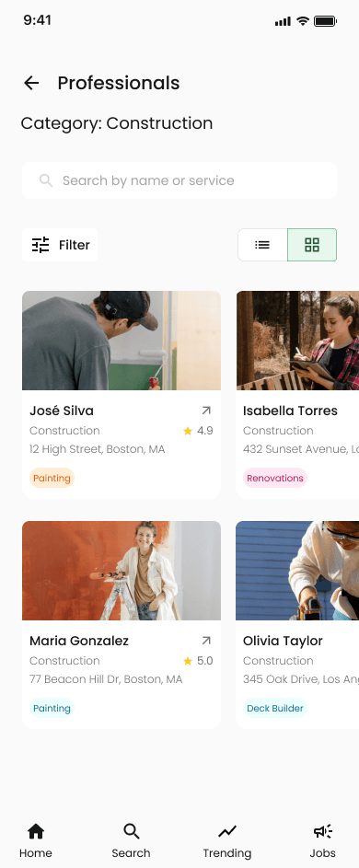Click the Wi-Fi status icon
The height and width of the screenshot is (868, 359).
tap(303, 21)
